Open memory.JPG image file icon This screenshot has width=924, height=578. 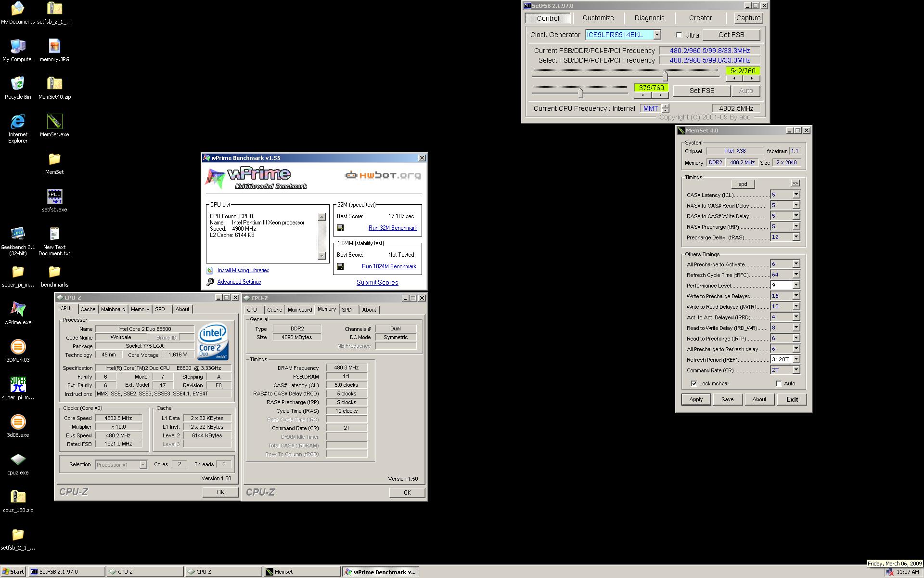(x=54, y=51)
